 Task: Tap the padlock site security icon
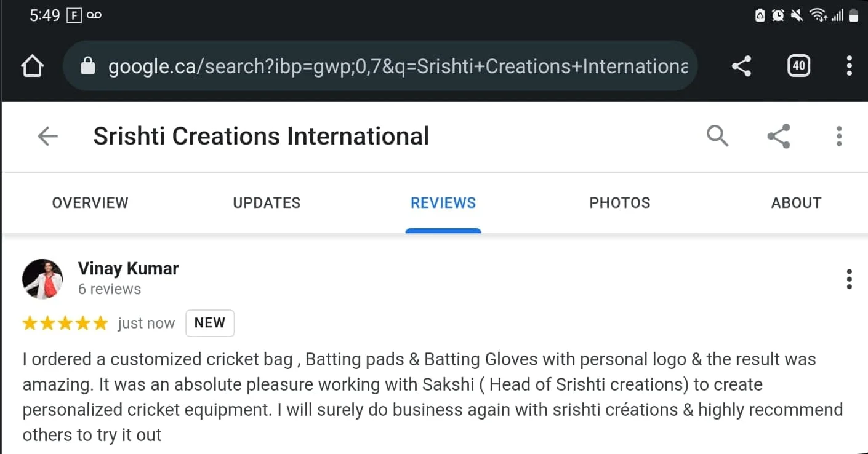pos(88,66)
